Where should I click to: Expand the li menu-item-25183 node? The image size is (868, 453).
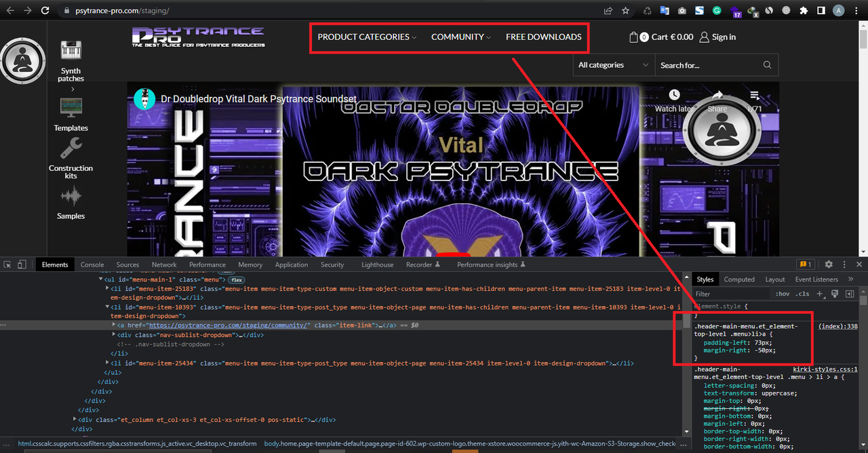click(x=108, y=288)
